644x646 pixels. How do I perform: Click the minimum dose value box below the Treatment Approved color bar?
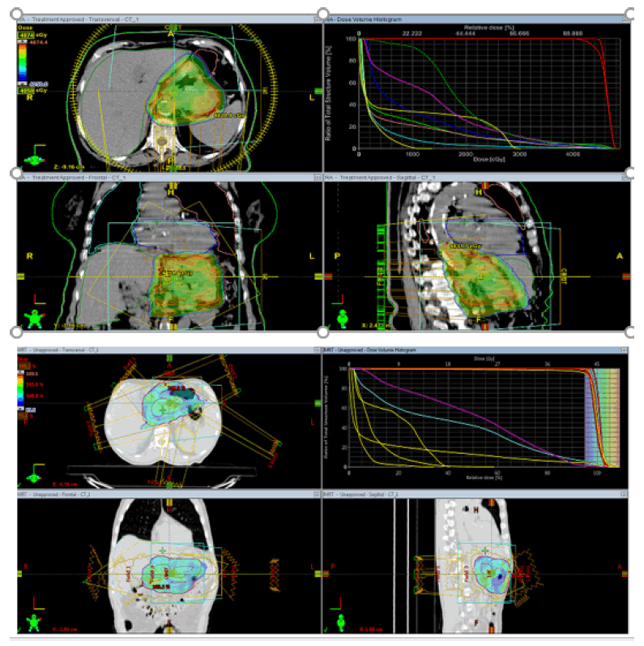(x=26, y=90)
